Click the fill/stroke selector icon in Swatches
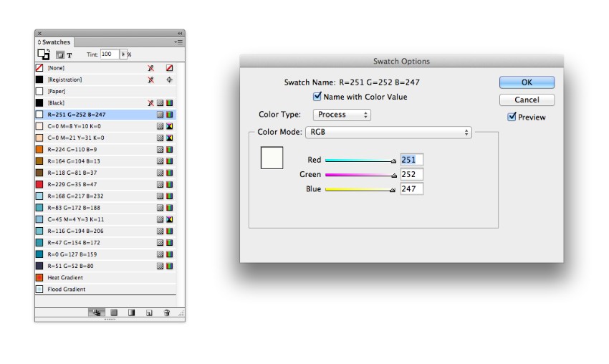The height and width of the screenshot is (364, 609). (x=43, y=54)
